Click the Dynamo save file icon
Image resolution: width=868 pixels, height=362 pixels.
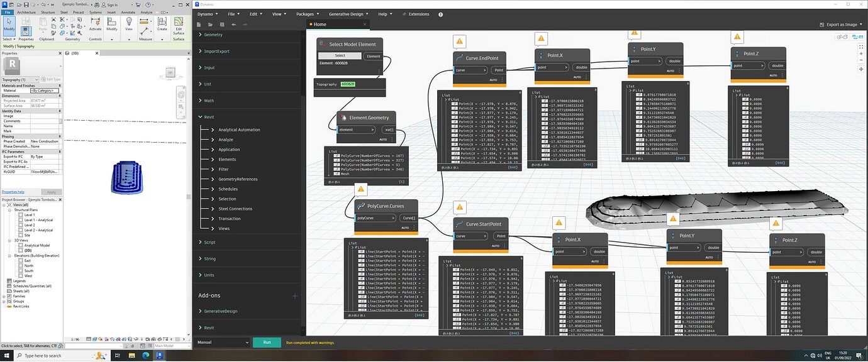tap(221, 25)
